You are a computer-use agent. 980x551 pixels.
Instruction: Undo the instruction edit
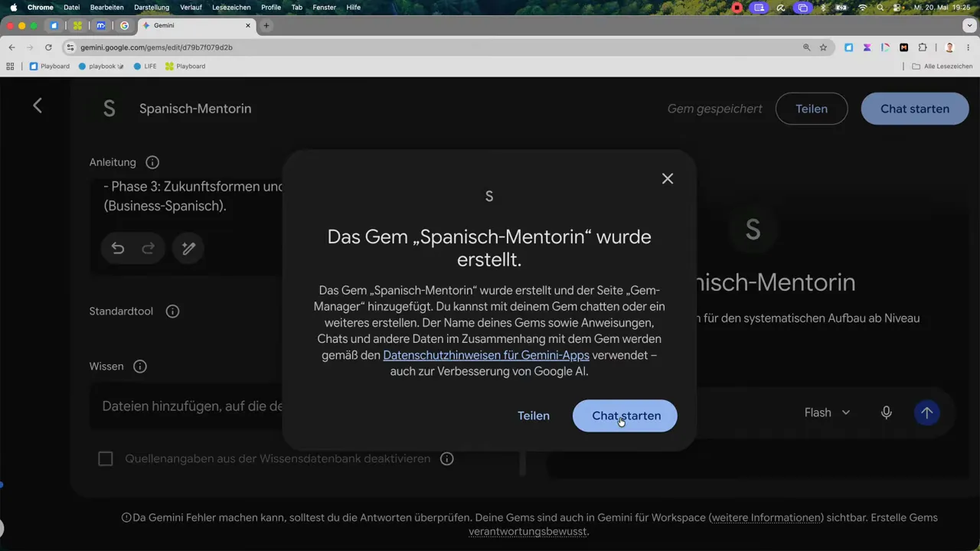(x=118, y=248)
